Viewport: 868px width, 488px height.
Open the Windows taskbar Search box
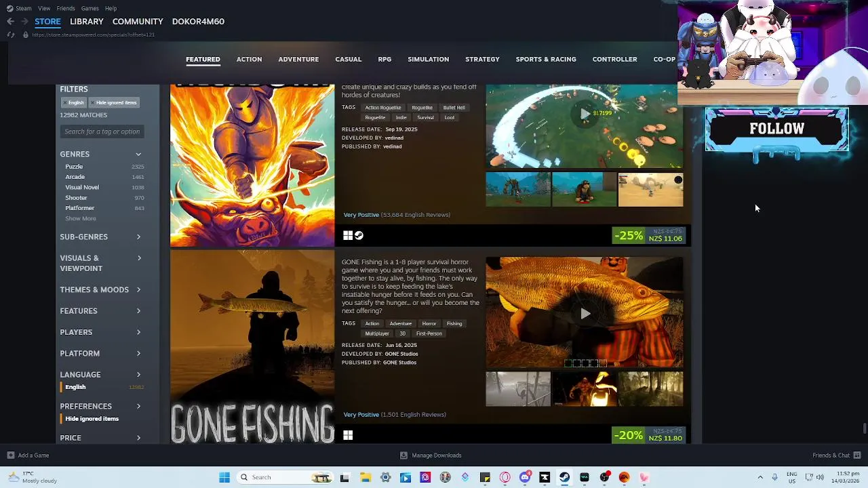(285, 477)
